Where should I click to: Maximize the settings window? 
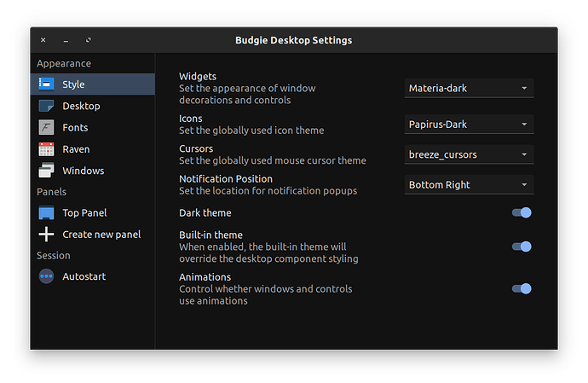88,40
